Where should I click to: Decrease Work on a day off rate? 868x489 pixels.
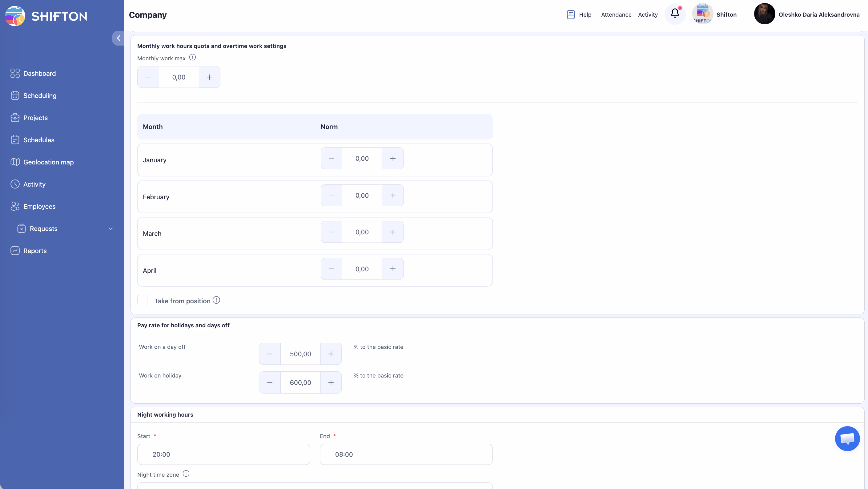(270, 354)
